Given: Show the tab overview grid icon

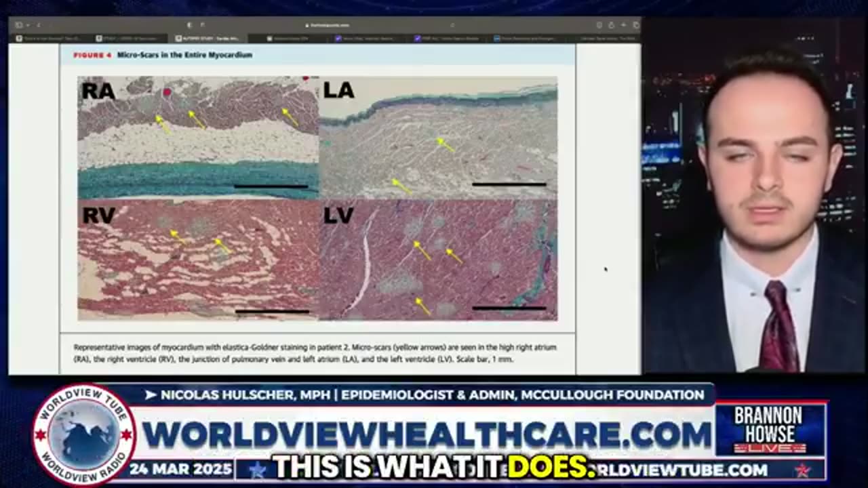Looking at the screenshot, I should 636,25.
